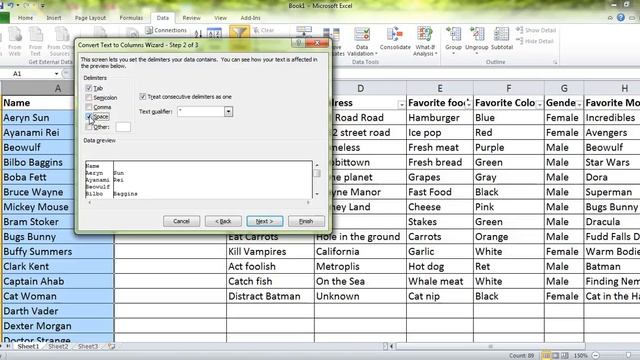Open the Gender column filter dropdown

pyautogui.click(x=579, y=104)
